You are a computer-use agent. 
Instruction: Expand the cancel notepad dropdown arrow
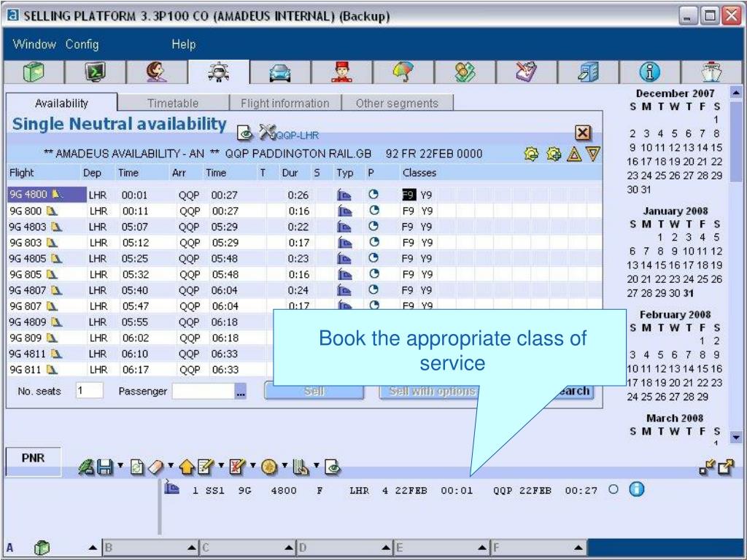(253, 464)
